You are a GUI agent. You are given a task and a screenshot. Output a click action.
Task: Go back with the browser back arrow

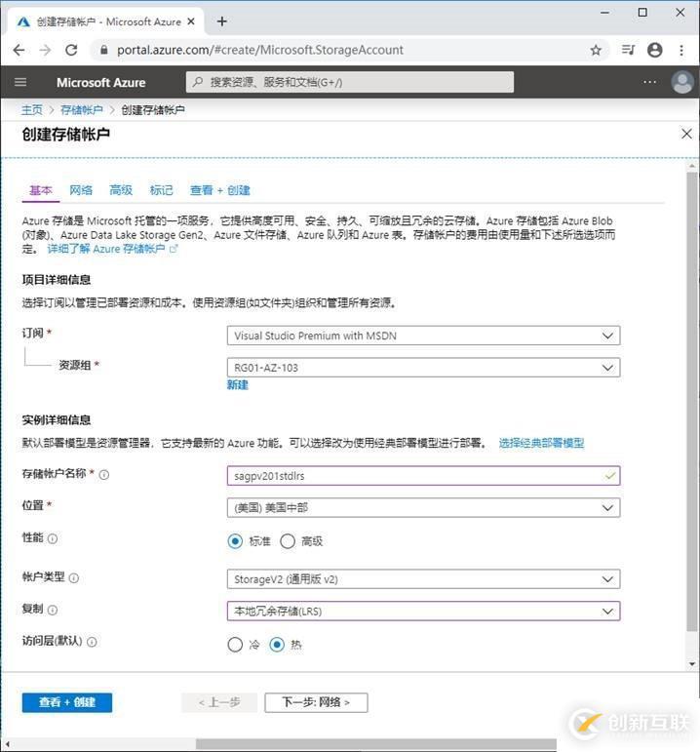[19, 50]
